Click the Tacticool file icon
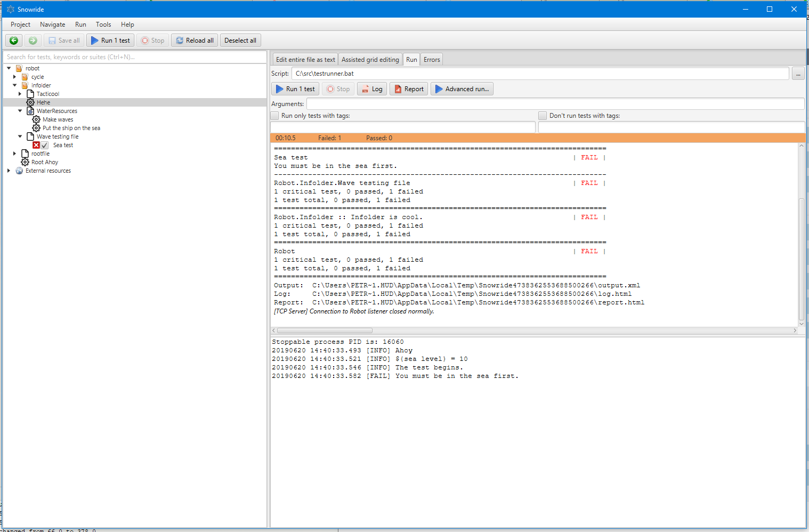 [x=30, y=94]
